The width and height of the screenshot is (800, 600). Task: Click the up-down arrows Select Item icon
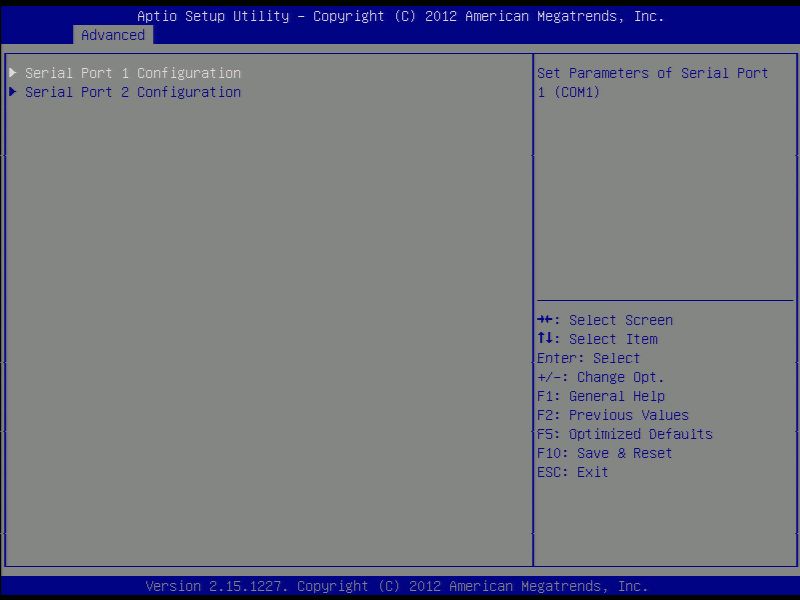545,338
